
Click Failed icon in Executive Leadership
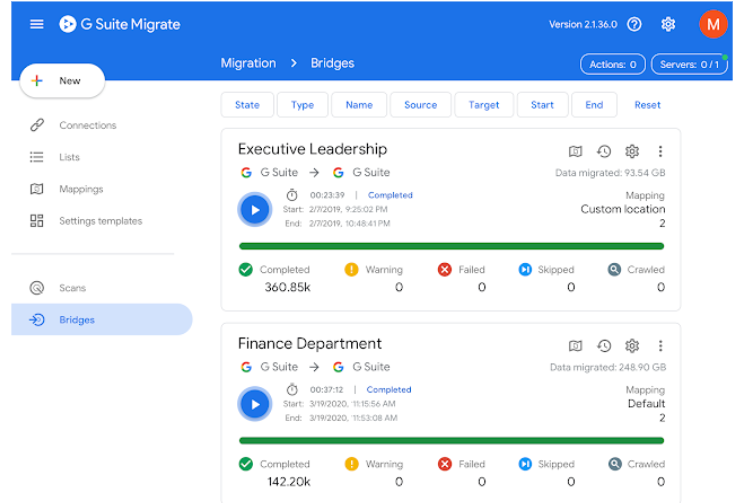click(x=445, y=269)
